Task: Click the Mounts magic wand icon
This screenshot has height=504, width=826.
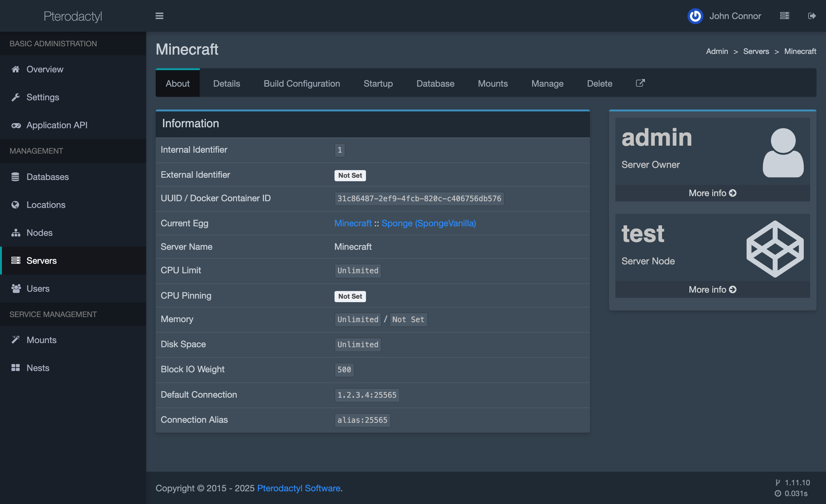Action: [16, 340]
